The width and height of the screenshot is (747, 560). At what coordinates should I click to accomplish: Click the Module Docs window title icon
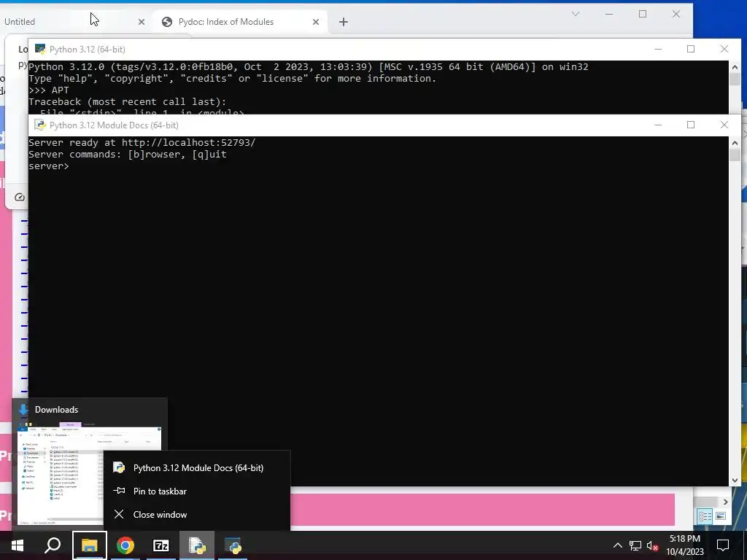pos(41,125)
